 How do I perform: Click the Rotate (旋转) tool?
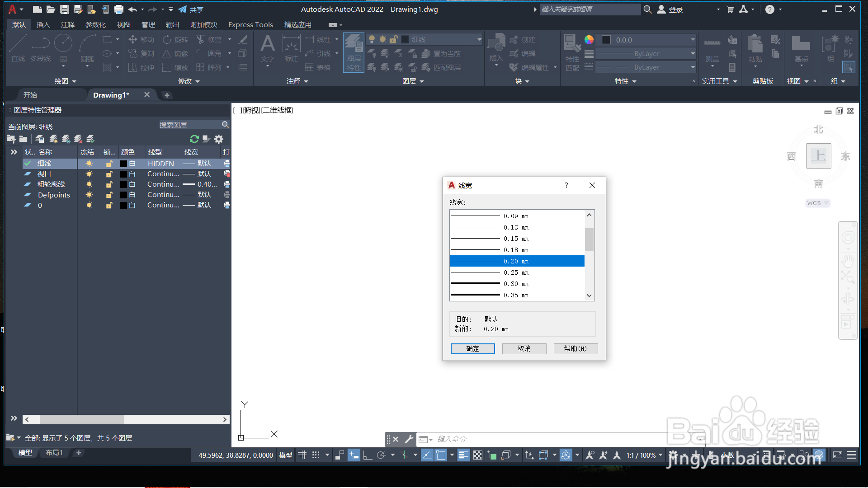click(175, 40)
